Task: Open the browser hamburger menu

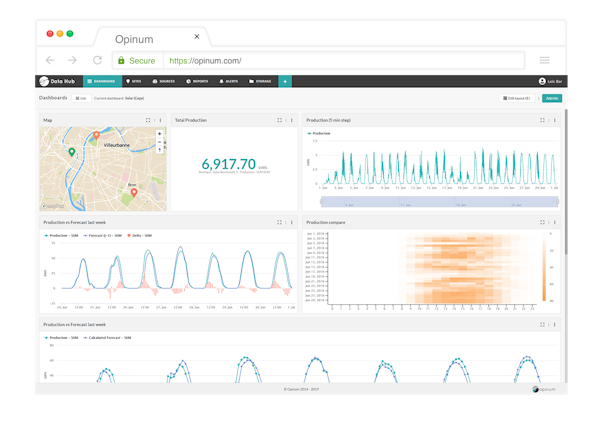Action: click(545, 60)
